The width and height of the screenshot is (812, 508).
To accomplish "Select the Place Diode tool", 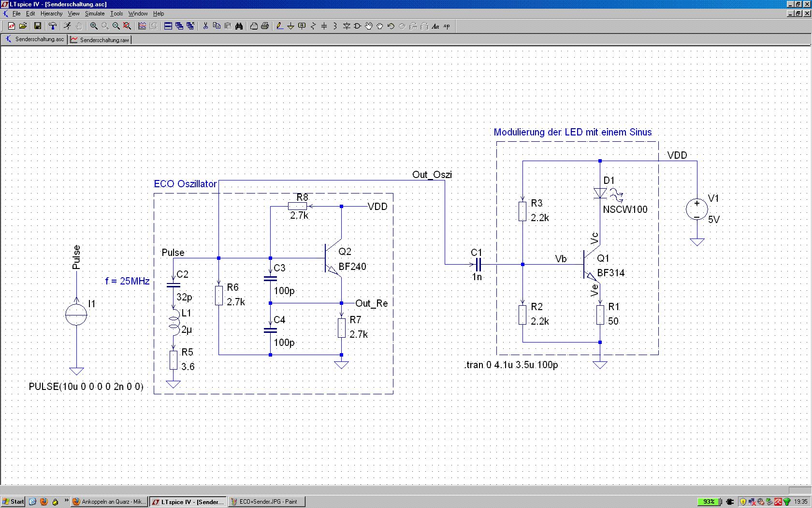I will 347,26.
